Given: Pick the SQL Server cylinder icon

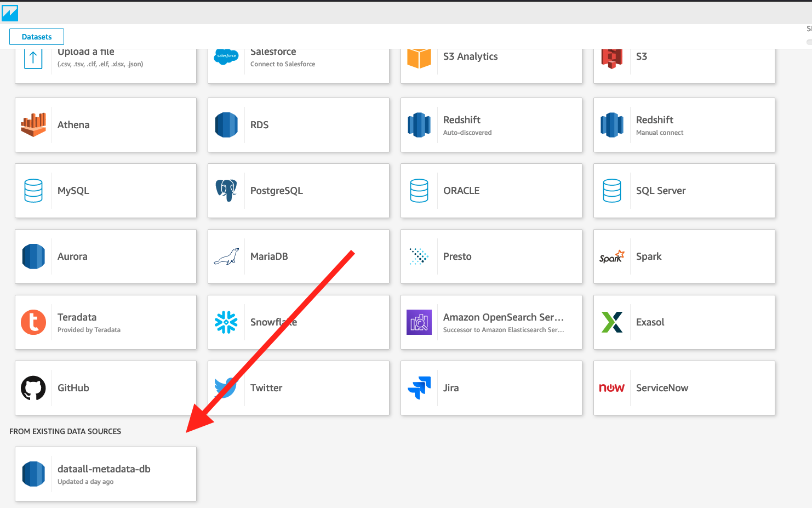Looking at the screenshot, I should click(x=612, y=191).
